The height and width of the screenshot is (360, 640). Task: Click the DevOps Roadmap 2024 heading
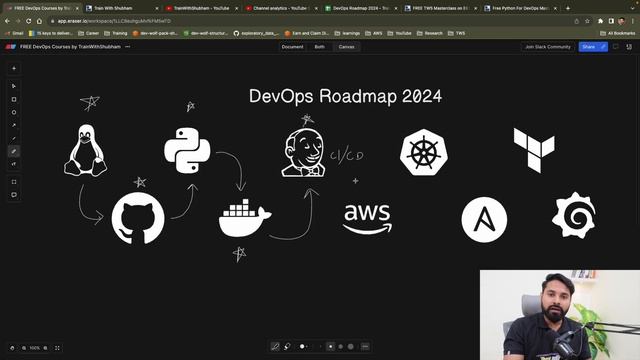pos(345,96)
